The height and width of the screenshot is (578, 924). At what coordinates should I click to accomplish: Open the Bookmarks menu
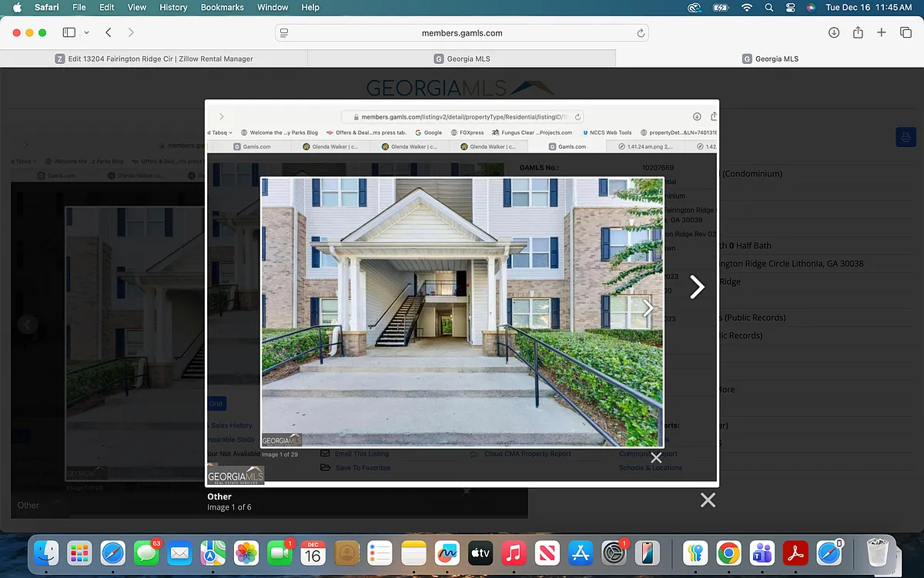pyautogui.click(x=222, y=7)
